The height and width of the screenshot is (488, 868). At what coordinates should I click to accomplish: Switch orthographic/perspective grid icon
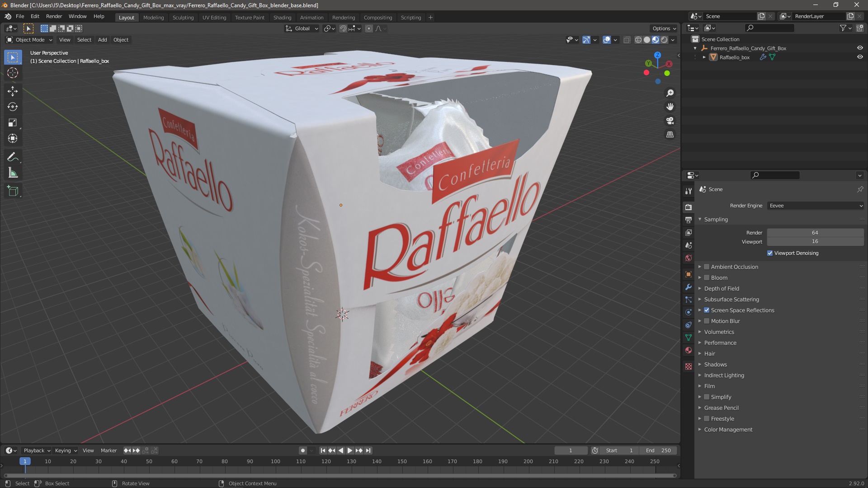pos(670,135)
